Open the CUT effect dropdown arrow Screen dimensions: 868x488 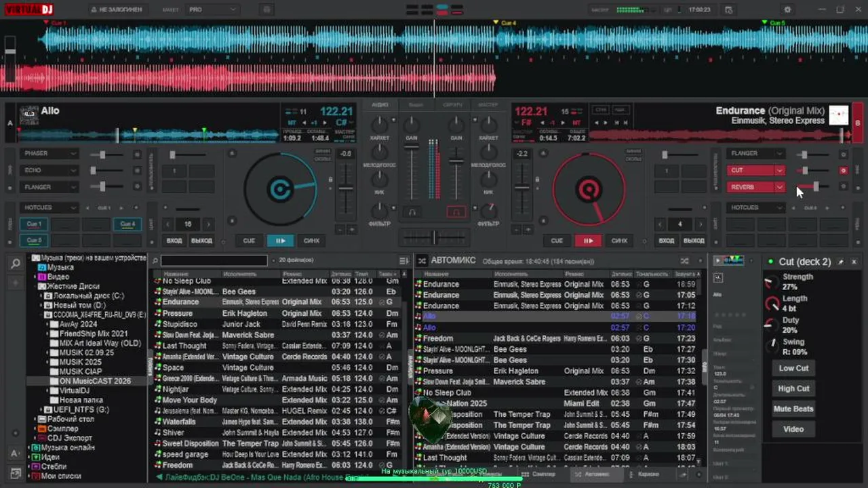780,170
